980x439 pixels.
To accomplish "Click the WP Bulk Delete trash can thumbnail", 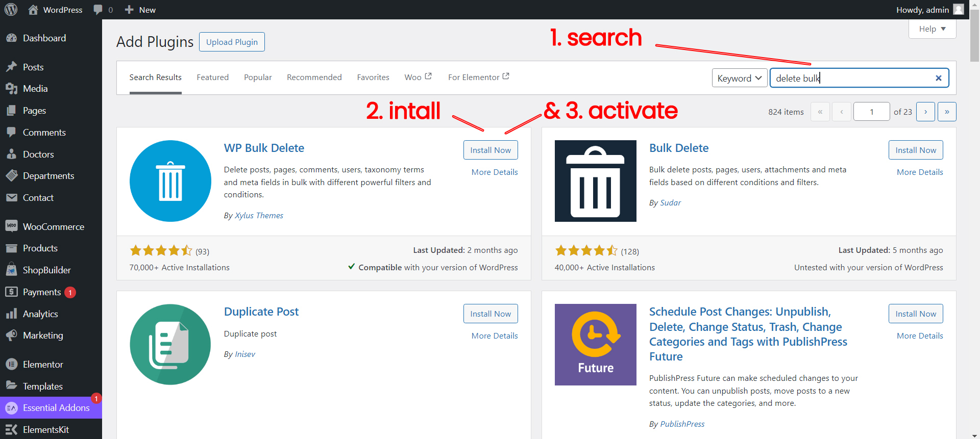I will pyautogui.click(x=170, y=181).
